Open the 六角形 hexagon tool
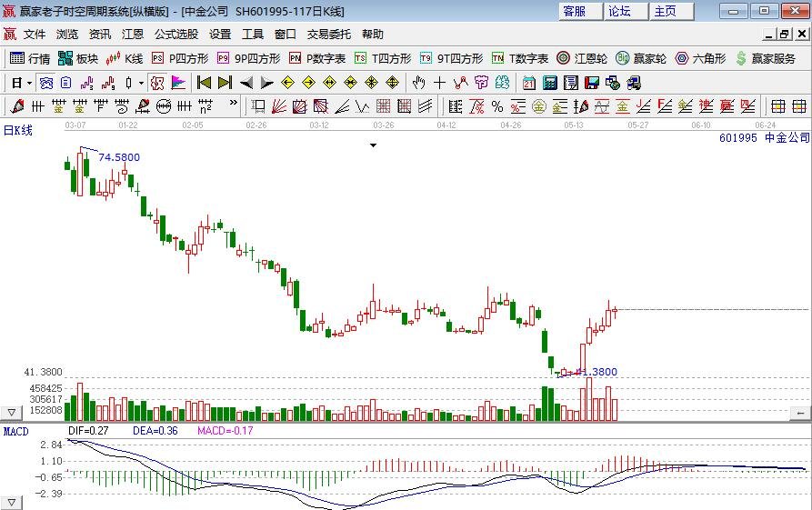This screenshot has height=510, width=812. (701, 58)
